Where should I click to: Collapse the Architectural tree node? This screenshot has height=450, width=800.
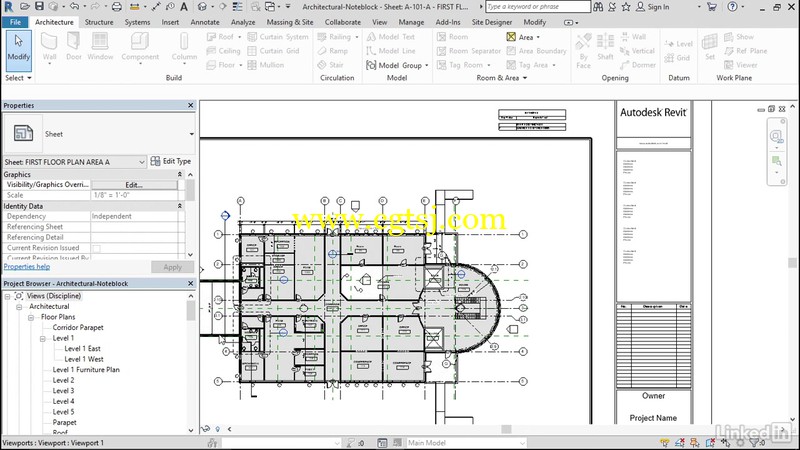[x=19, y=307]
